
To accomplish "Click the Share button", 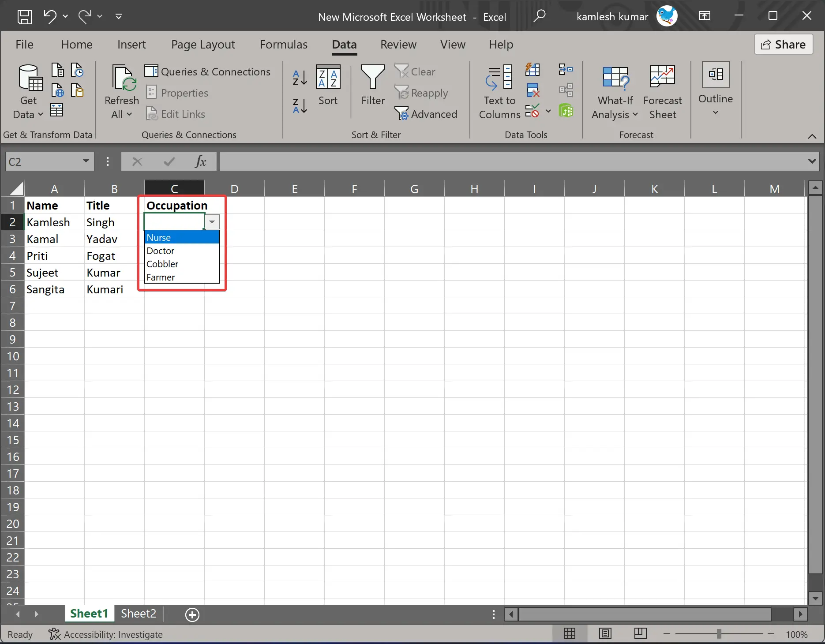I will point(783,44).
